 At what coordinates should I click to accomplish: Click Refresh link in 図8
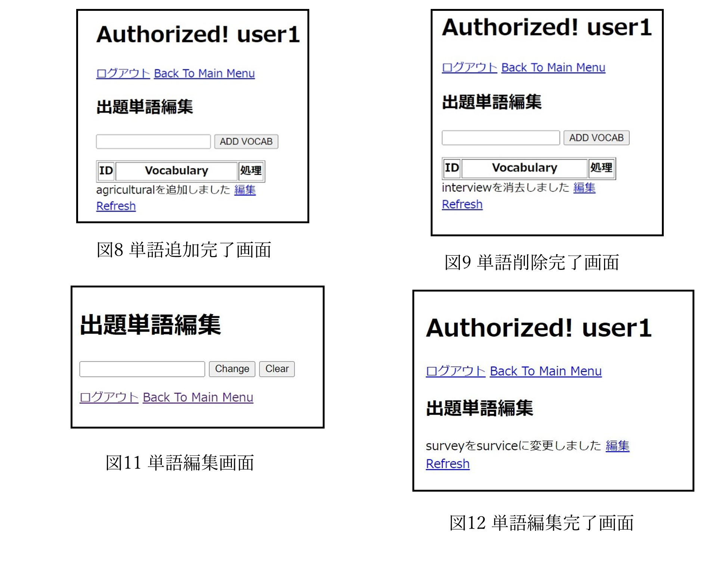click(x=116, y=206)
